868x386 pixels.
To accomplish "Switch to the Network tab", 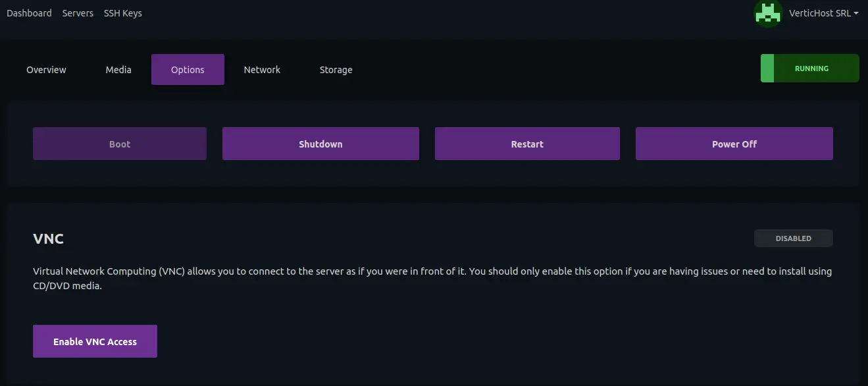I will point(262,70).
